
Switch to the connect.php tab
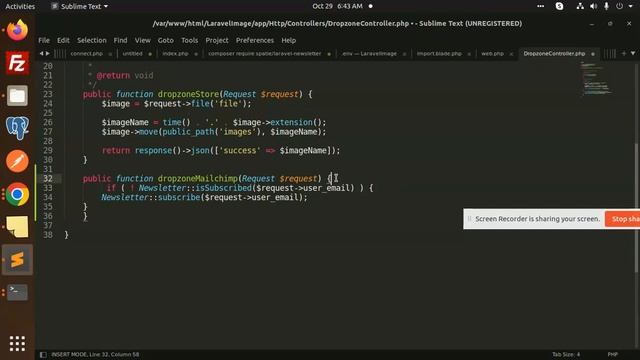87,53
